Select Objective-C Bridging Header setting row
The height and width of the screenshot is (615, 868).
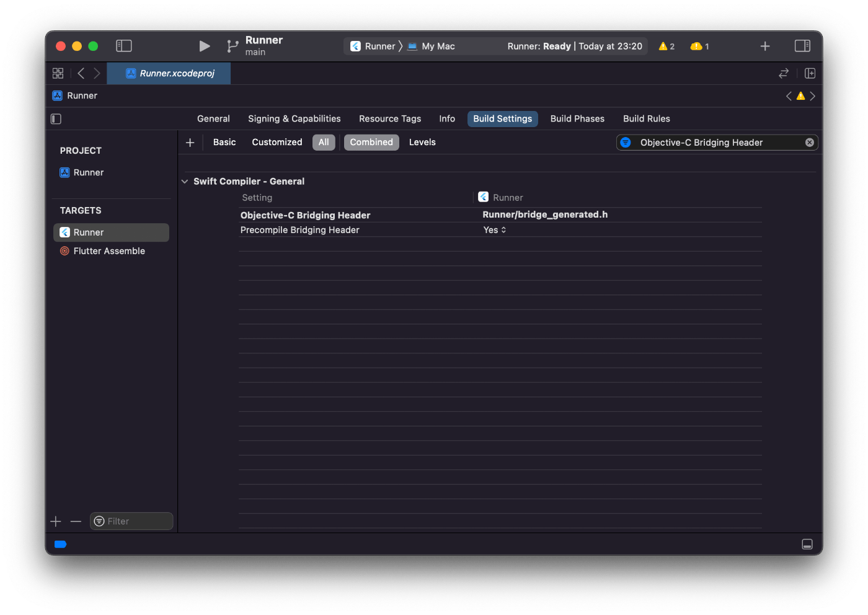click(500, 215)
